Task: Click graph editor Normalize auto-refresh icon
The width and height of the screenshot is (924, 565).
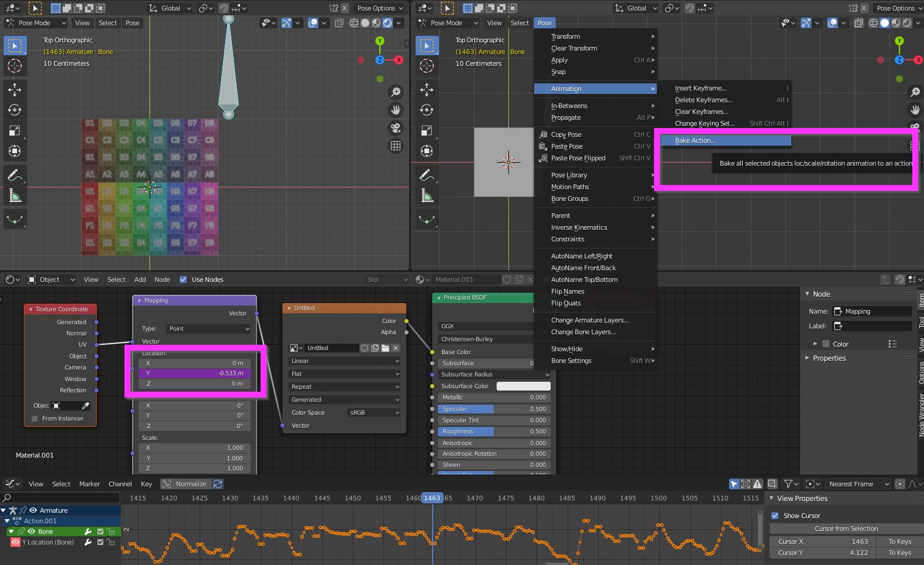Action: tap(218, 484)
